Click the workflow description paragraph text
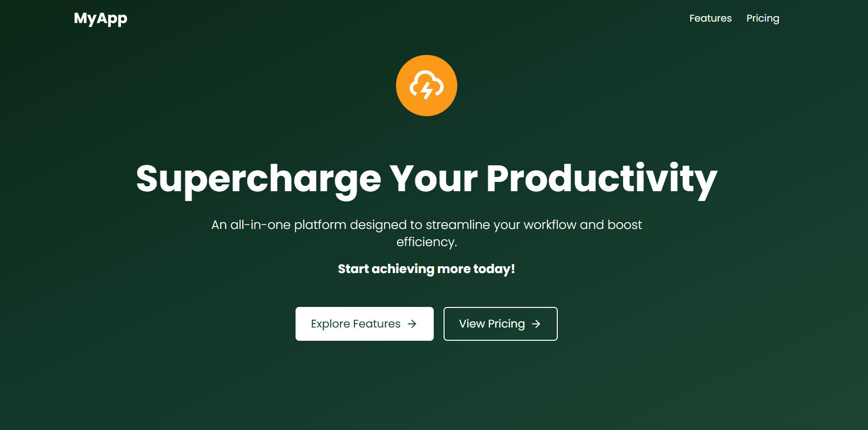The height and width of the screenshot is (430, 868). (x=426, y=233)
